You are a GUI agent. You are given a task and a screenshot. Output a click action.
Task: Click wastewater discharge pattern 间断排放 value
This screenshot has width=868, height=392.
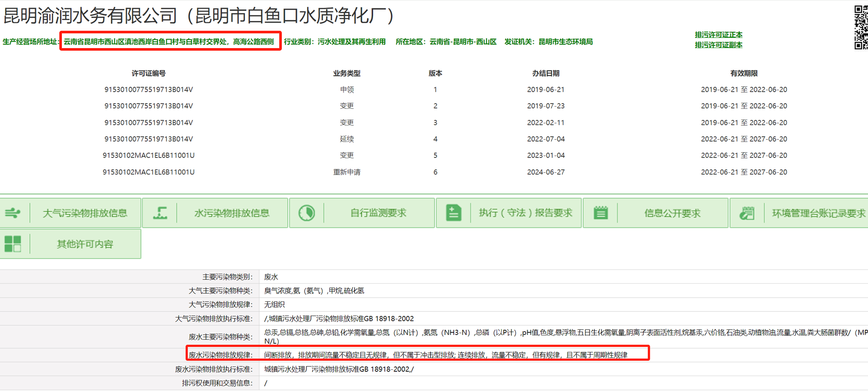click(x=445, y=355)
